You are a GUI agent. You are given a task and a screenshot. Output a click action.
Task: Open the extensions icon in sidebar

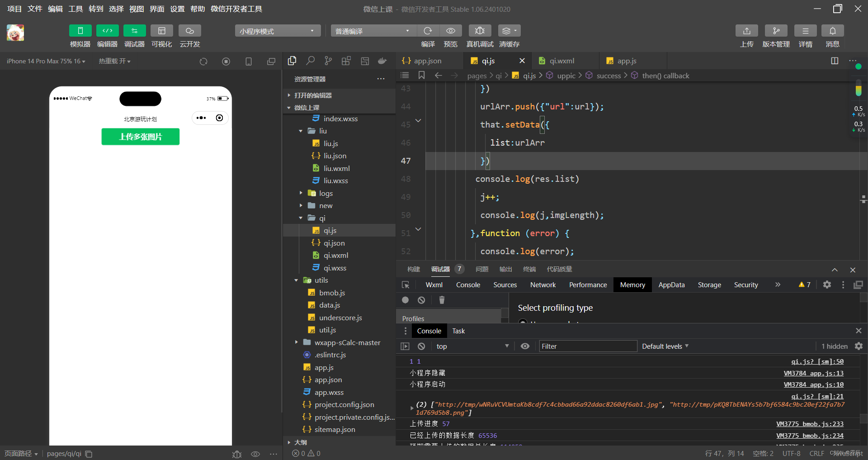coord(346,61)
